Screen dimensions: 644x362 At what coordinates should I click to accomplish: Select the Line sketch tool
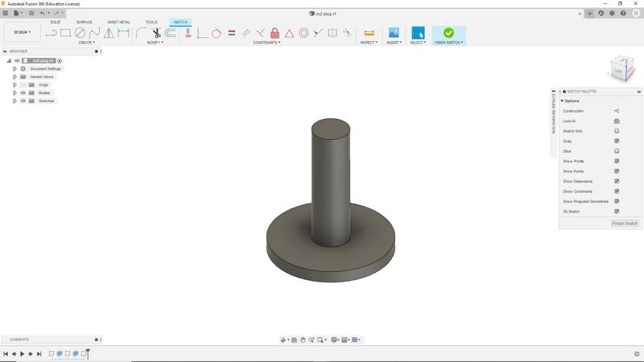tap(51, 33)
